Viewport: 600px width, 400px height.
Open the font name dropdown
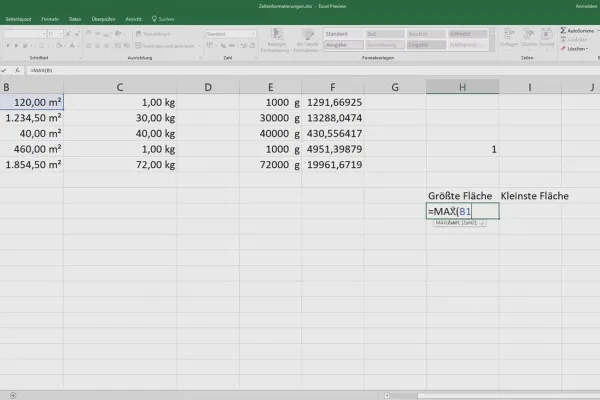pyautogui.click(x=44, y=34)
